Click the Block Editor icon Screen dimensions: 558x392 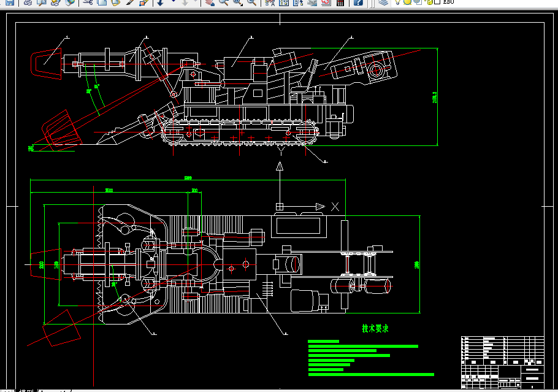(x=143, y=2)
